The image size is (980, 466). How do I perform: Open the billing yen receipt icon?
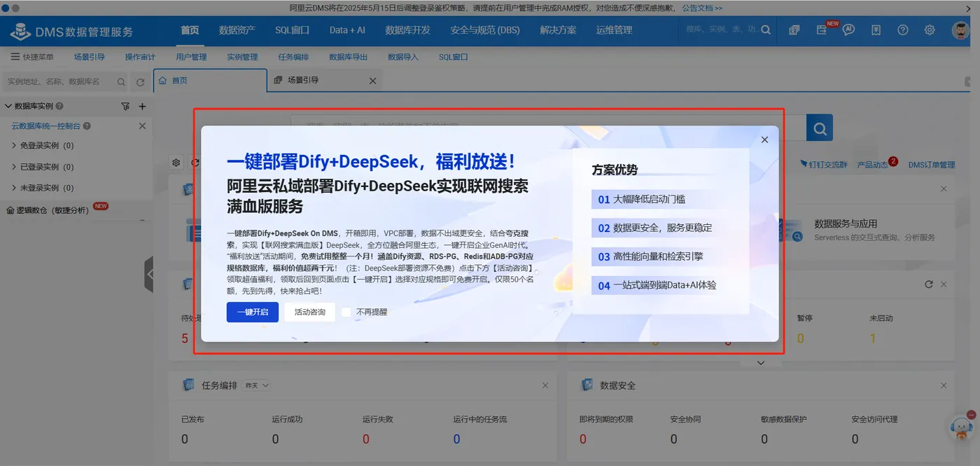876,30
